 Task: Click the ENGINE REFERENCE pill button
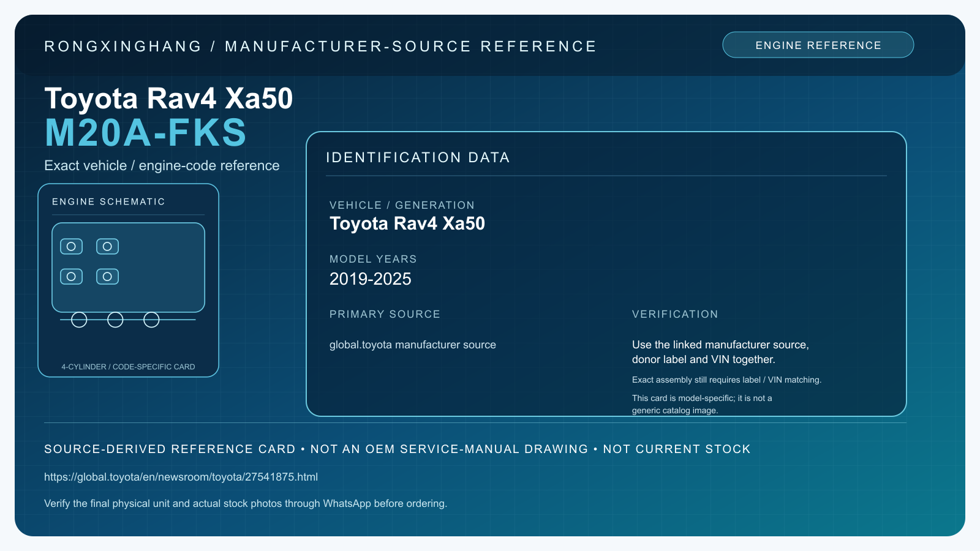[818, 45]
